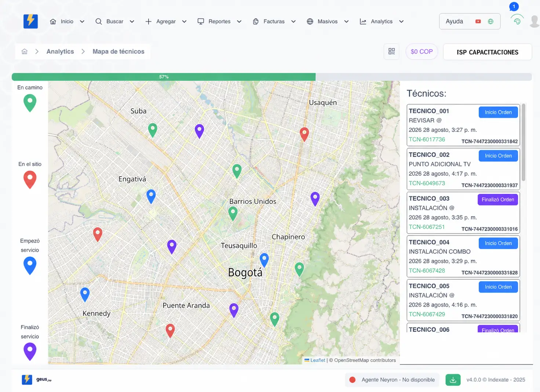
Task: Go to Analytics breadcrumb link
Action: click(60, 51)
